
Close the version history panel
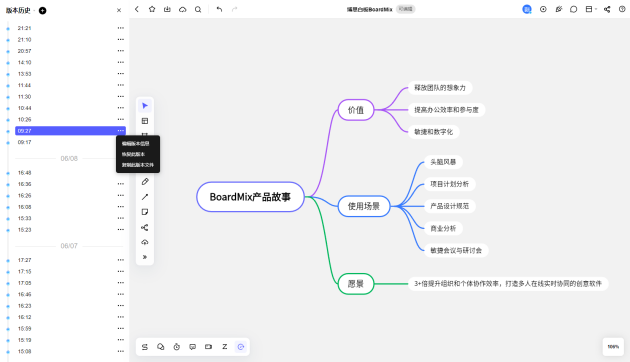(x=119, y=10)
